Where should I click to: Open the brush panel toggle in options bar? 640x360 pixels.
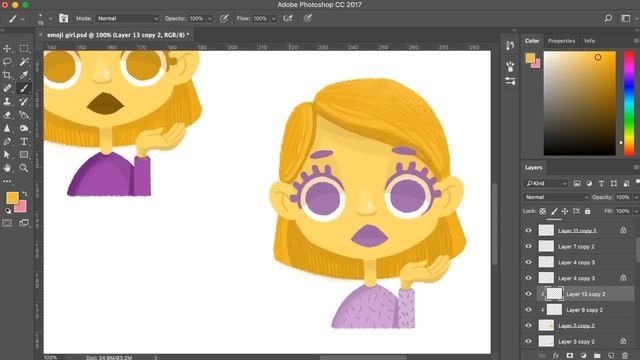pos(64,18)
